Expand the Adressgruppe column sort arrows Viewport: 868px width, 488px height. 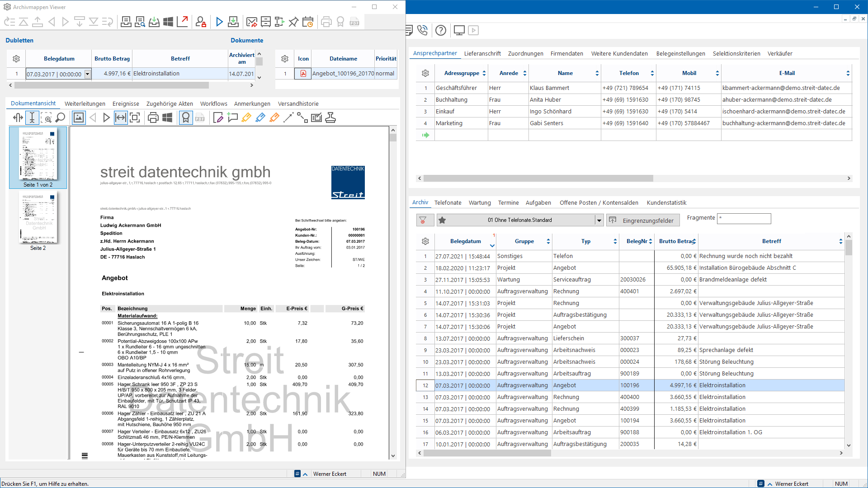click(x=484, y=73)
